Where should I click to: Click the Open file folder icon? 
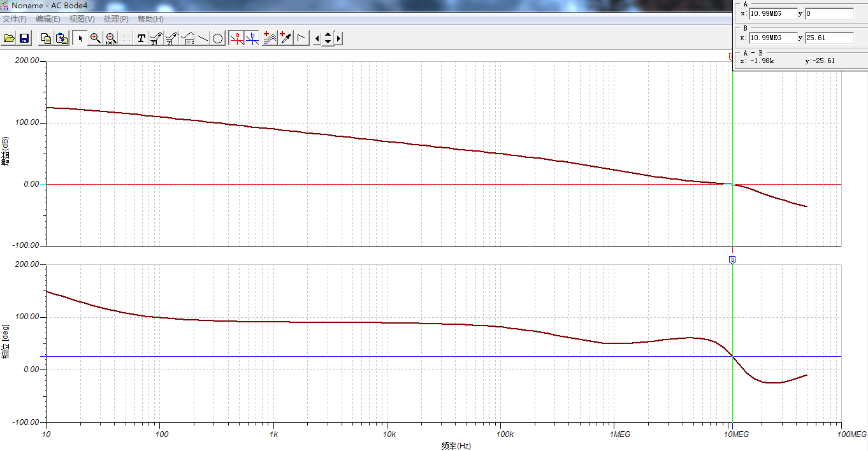[x=9, y=38]
